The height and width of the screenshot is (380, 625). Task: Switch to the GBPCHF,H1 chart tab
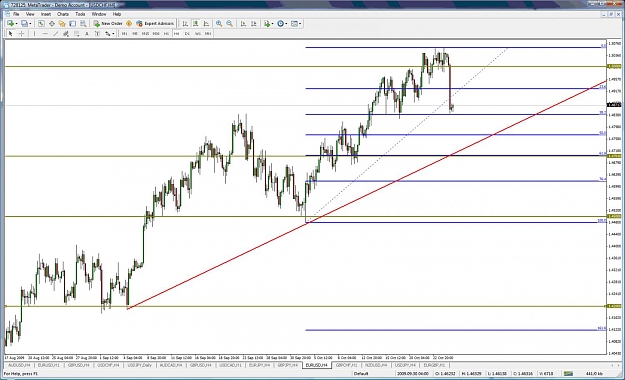click(x=346, y=365)
